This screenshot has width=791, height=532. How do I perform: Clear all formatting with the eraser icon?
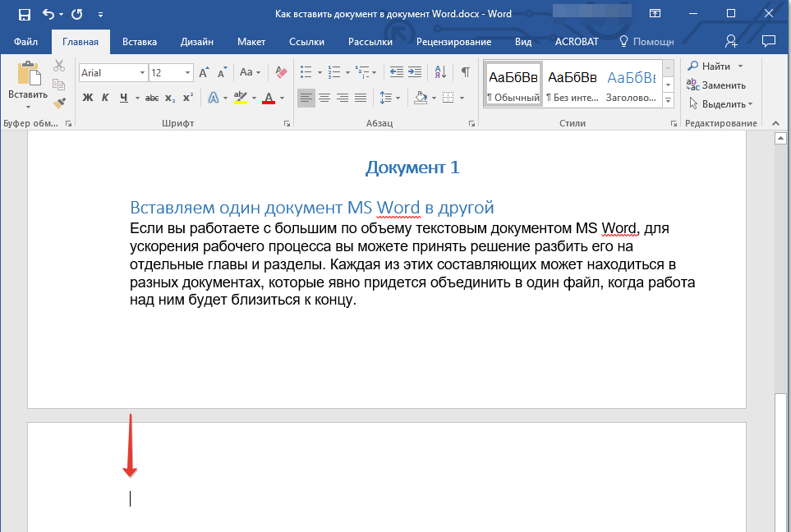pyautogui.click(x=282, y=72)
